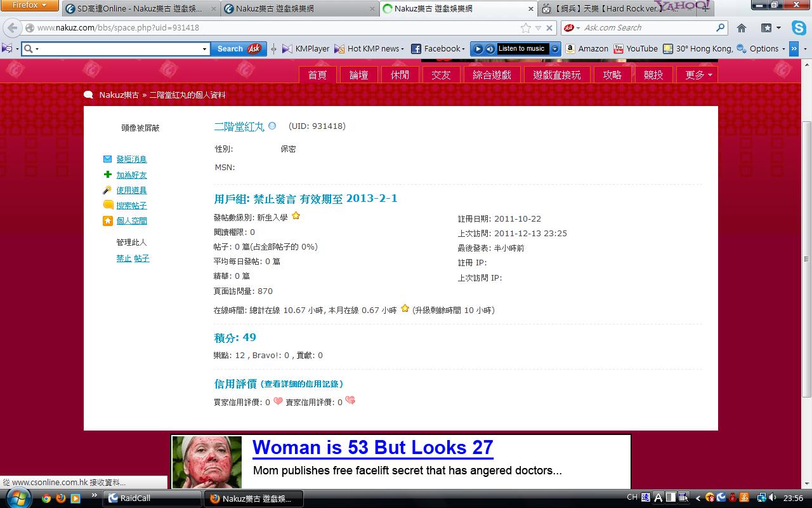Screen dimensions: 812x508
Task: Open the Firefox menu dropdown
Action: (30, 5)
